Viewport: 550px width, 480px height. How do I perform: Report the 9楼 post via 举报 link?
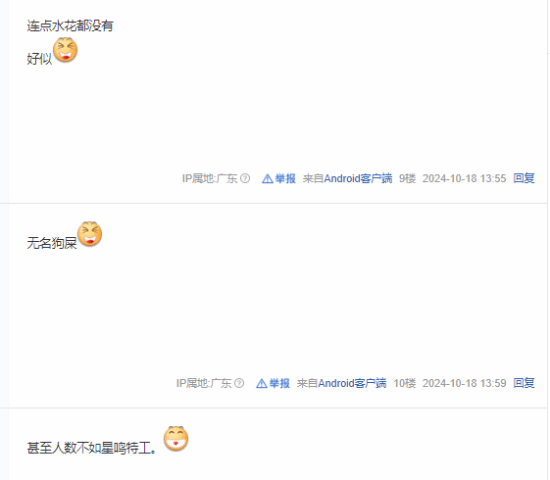[285, 179]
